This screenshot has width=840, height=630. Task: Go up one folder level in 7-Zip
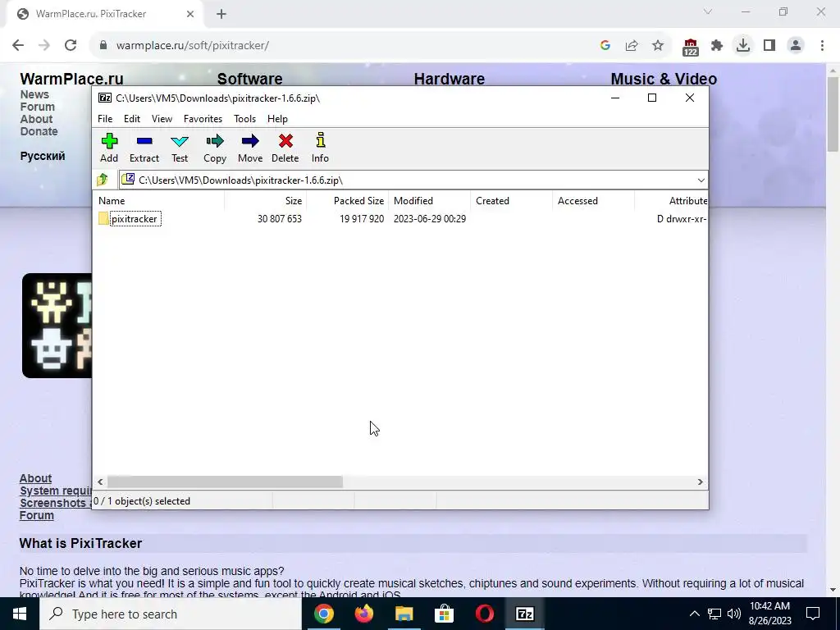click(103, 180)
